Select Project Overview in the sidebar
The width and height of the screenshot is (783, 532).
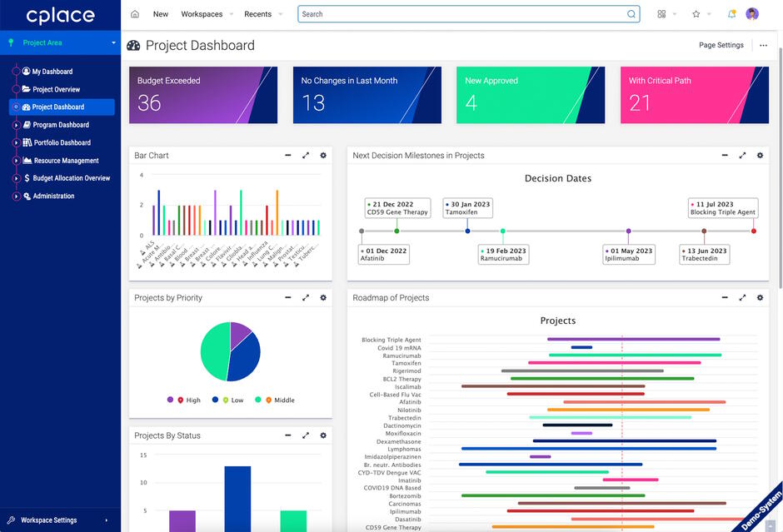click(57, 89)
